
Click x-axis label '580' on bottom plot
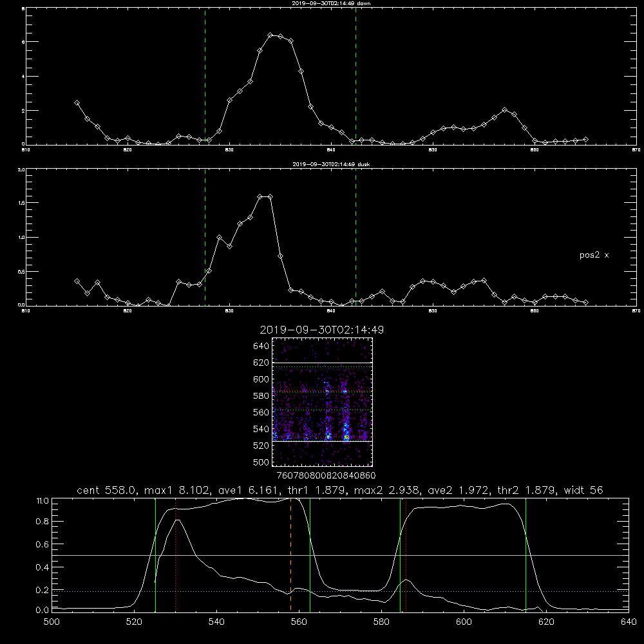click(381, 622)
